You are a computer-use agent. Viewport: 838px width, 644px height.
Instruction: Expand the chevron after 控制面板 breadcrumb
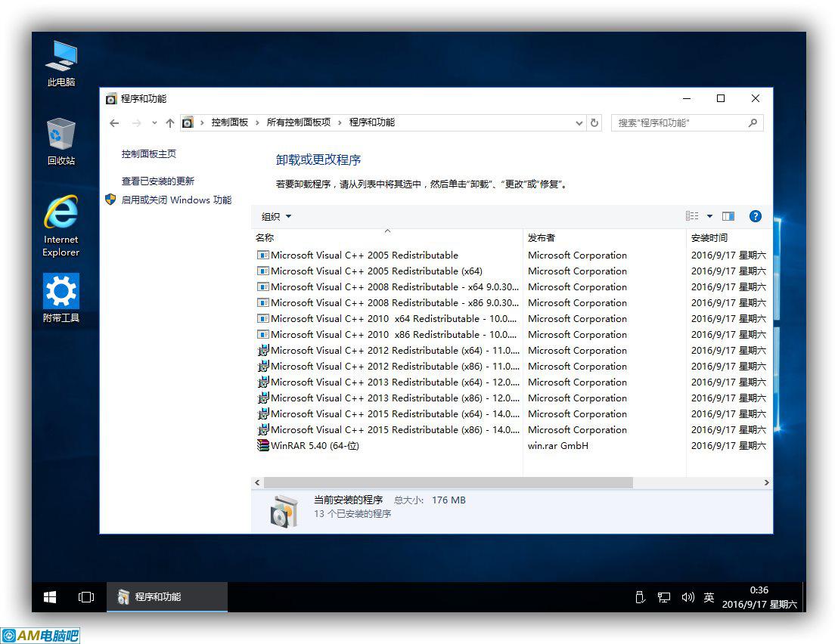point(257,122)
